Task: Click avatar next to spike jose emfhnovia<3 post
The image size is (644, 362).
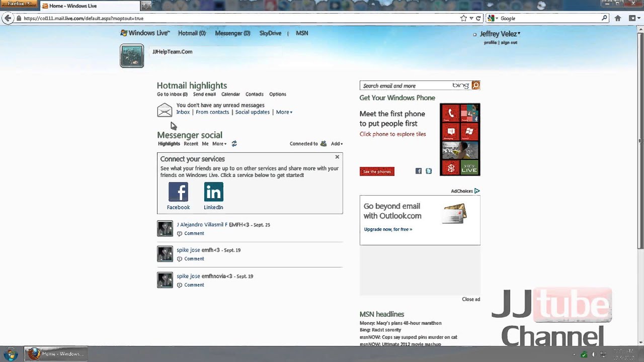Action: (x=165, y=280)
